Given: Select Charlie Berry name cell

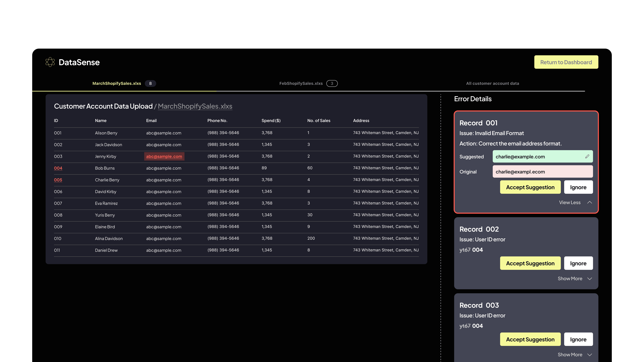Looking at the screenshot, I should (107, 180).
